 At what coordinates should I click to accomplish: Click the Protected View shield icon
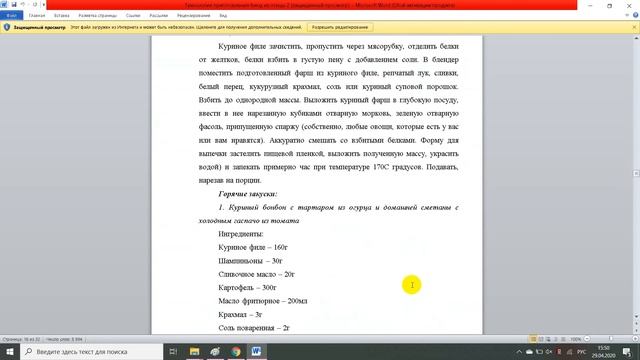pos(7,27)
